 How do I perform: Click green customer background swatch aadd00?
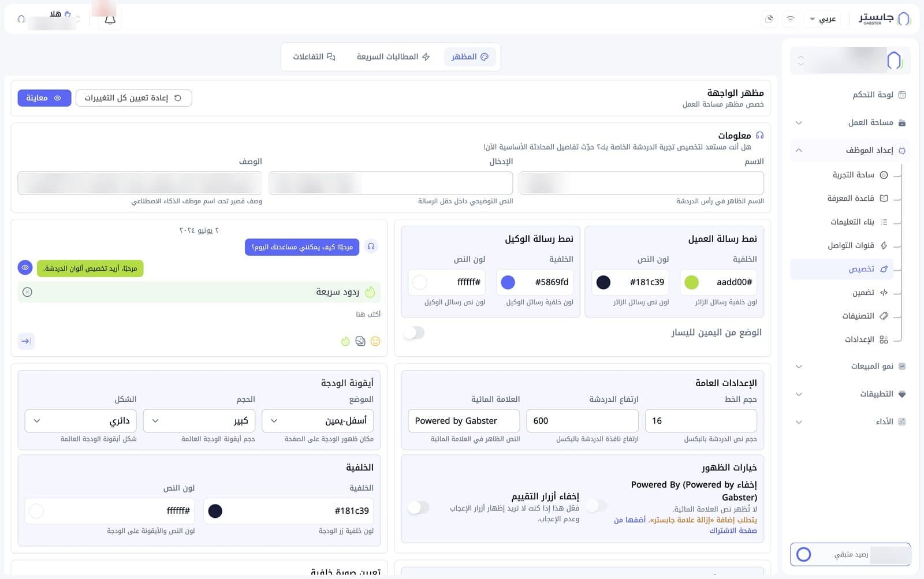(691, 282)
